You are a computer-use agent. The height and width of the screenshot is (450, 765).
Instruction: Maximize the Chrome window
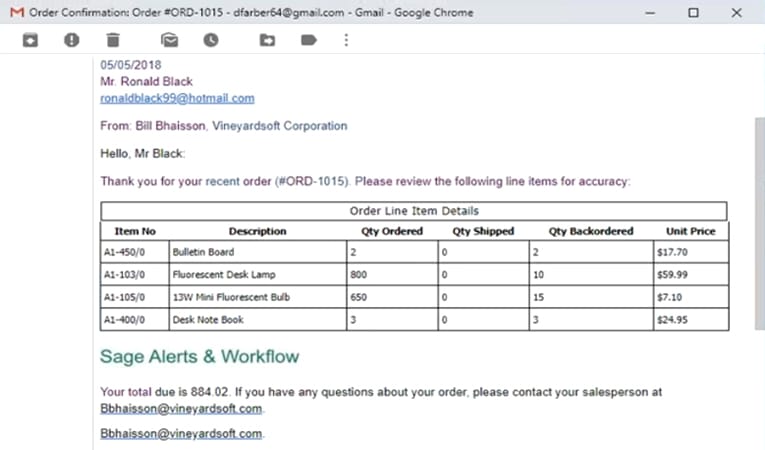[693, 13]
